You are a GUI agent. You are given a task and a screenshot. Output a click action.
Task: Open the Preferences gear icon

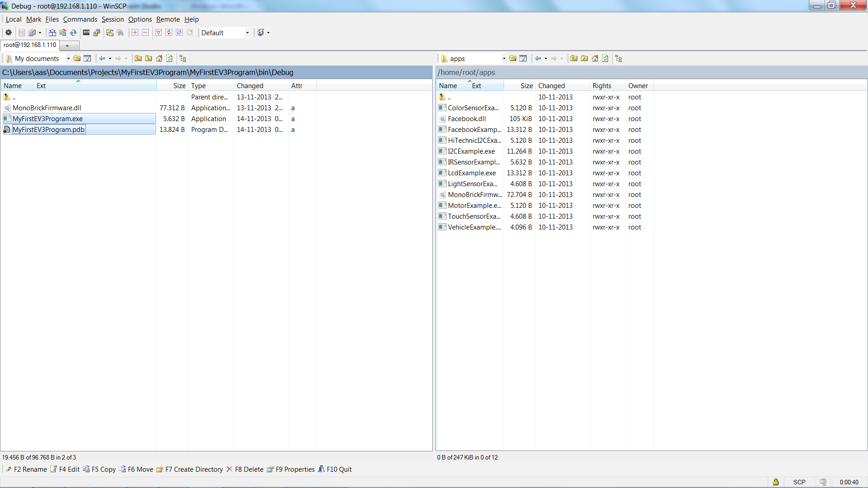[x=9, y=33]
